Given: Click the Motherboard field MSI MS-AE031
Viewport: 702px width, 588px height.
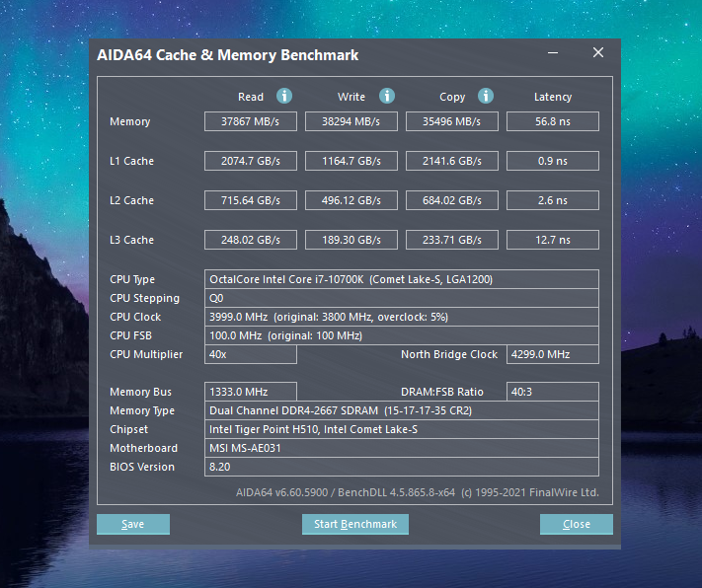Looking at the screenshot, I should tap(402, 448).
